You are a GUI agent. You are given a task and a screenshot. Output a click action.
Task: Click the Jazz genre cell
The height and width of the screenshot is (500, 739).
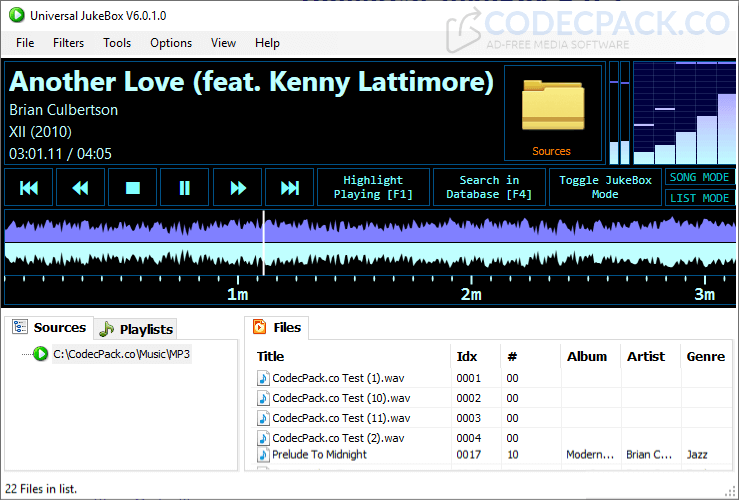pos(697,454)
